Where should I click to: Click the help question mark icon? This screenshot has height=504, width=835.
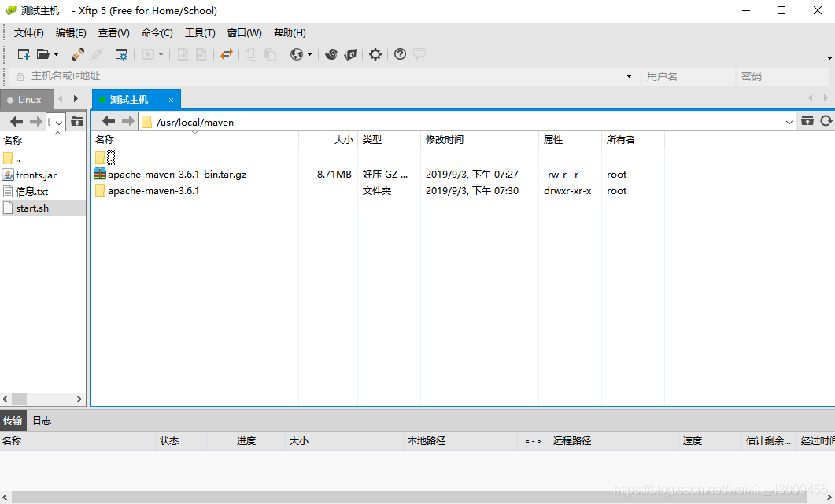[x=401, y=54]
